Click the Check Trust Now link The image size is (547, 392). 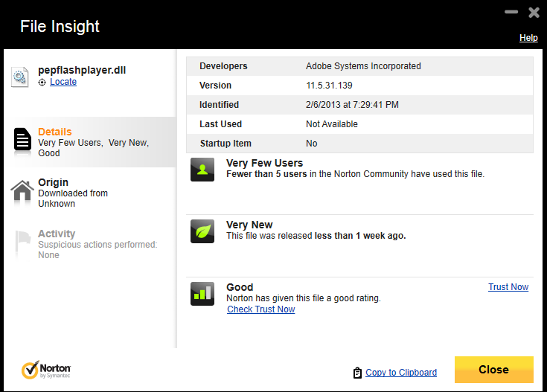click(261, 309)
